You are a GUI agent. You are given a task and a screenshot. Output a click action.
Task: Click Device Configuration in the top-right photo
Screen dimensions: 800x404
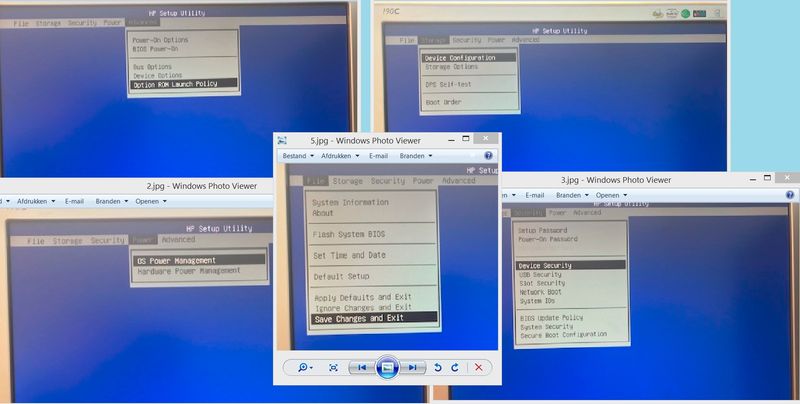[469, 58]
